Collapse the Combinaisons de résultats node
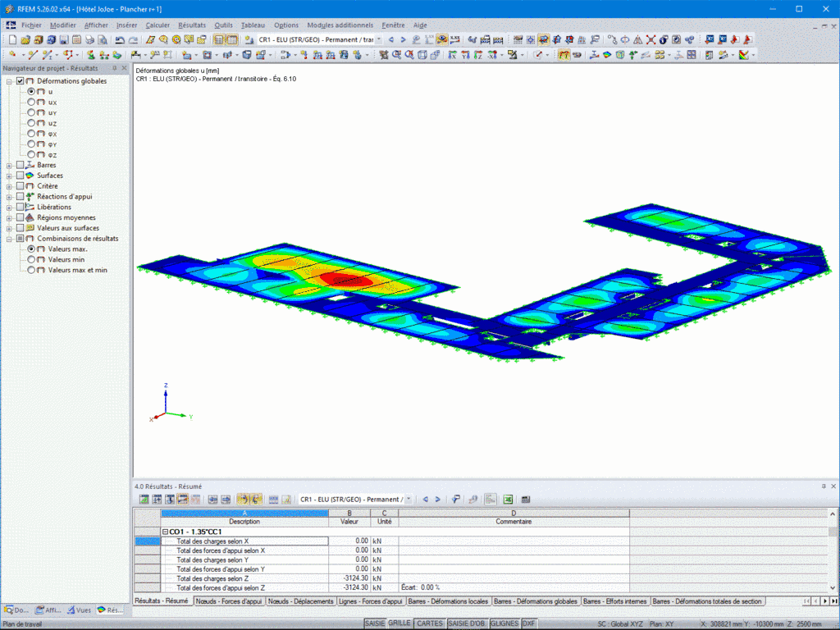The height and width of the screenshot is (630, 840). (9, 239)
